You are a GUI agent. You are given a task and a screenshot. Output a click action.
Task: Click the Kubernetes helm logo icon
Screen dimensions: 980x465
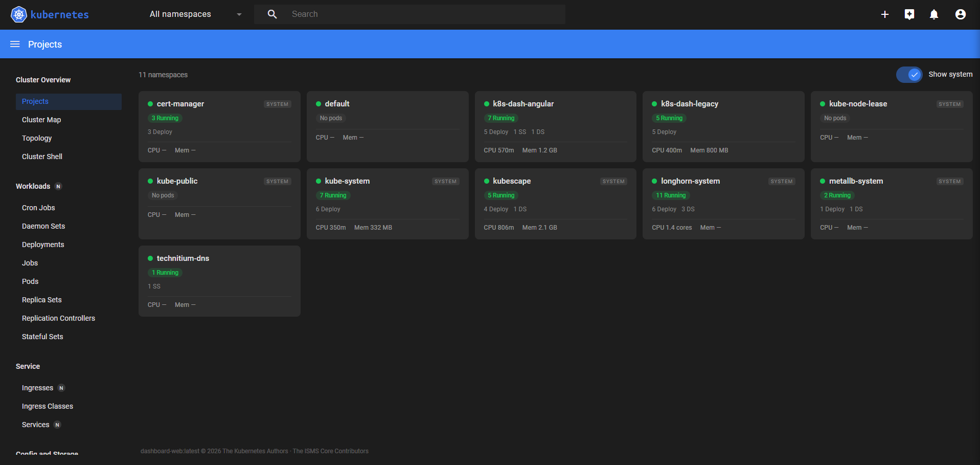click(19, 14)
